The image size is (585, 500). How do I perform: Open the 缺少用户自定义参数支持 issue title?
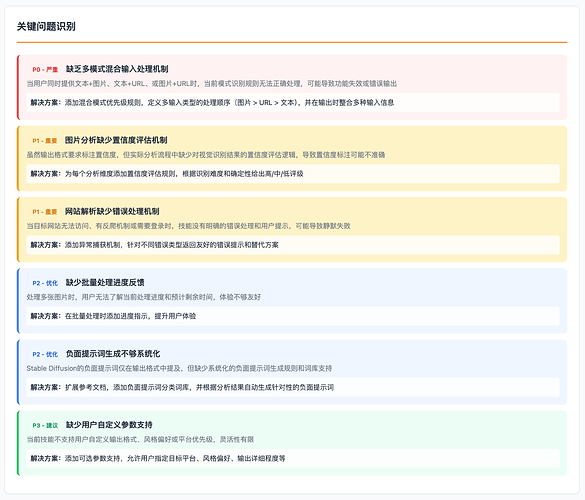point(109,425)
